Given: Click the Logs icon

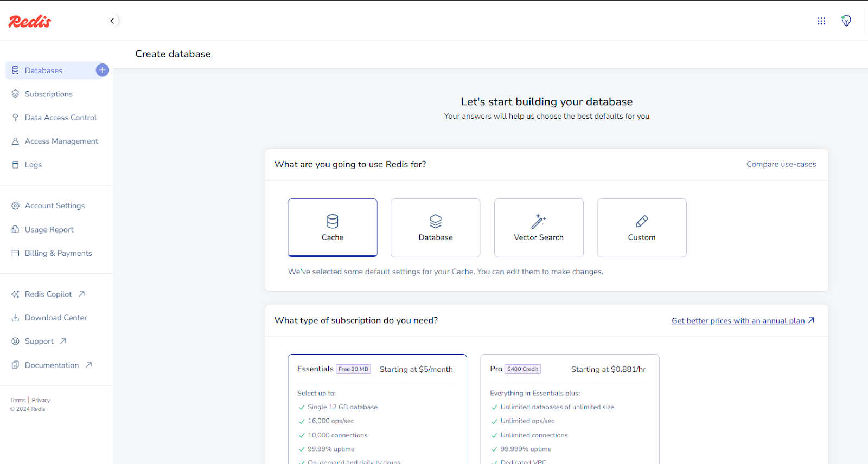Looking at the screenshot, I should point(15,165).
